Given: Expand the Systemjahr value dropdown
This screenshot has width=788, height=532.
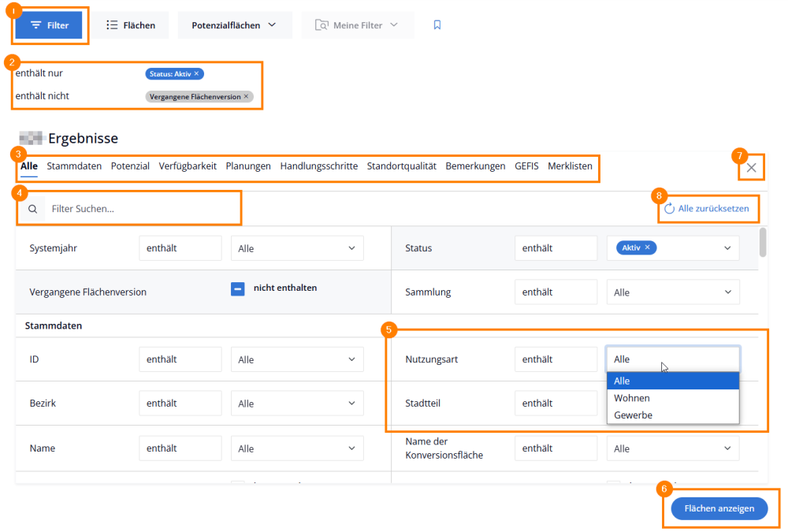Looking at the screenshot, I should tap(297, 248).
